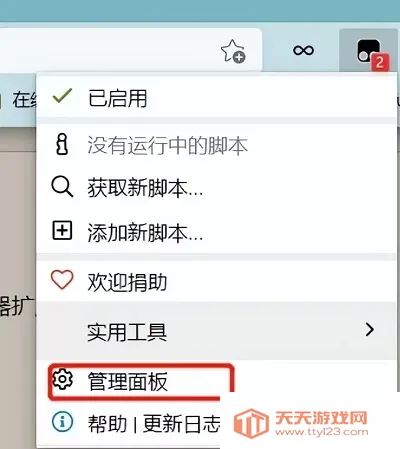Disable scripts via 已启用 label
The height and width of the screenshot is (449, 400).
click(117, 98)
